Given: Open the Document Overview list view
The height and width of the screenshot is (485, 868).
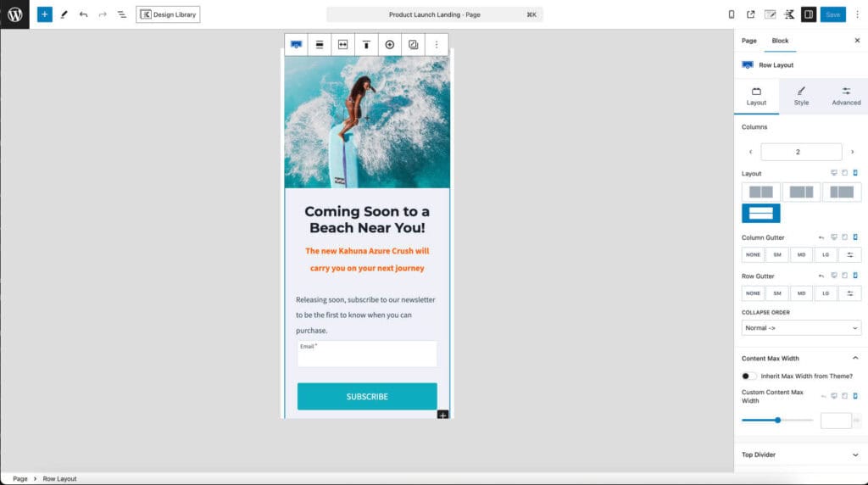Looking at the screenshot, I should coord(121,14).
